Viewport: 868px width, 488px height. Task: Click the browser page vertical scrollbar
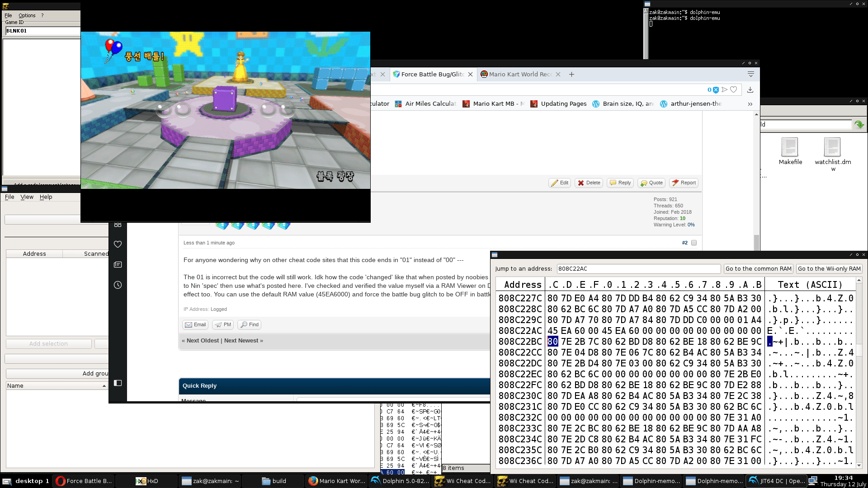point(756,242)
